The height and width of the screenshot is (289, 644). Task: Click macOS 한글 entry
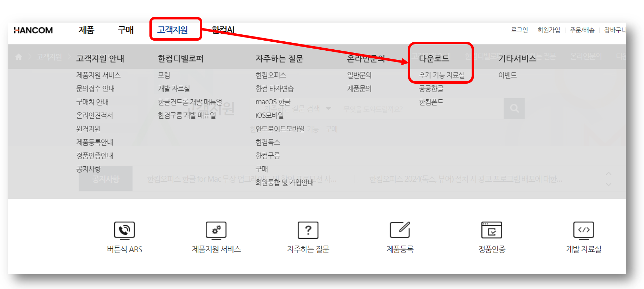(273, 102)
